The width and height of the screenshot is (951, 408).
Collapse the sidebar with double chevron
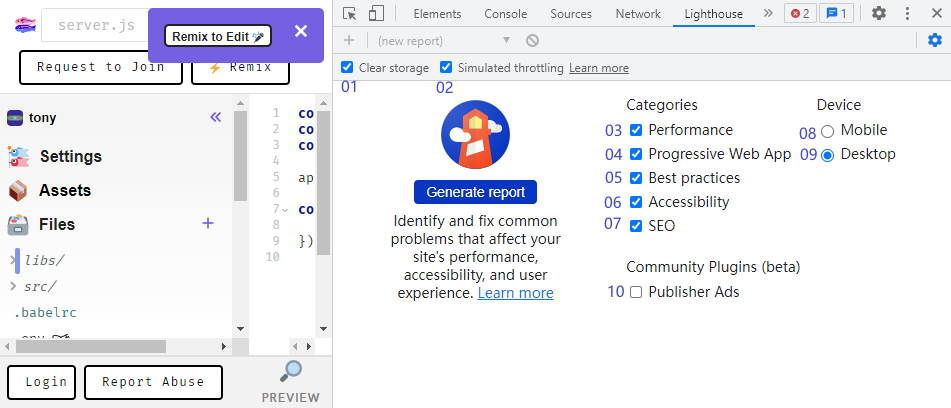tap(215, 117)
